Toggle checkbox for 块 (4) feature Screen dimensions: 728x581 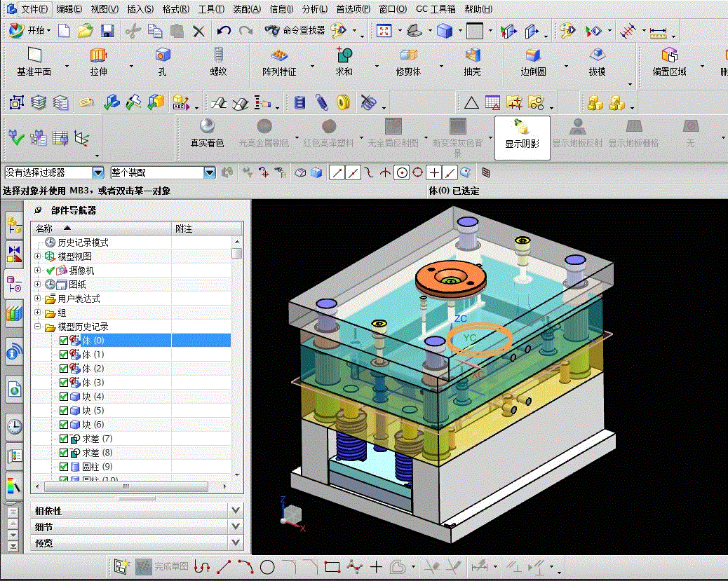64,397
